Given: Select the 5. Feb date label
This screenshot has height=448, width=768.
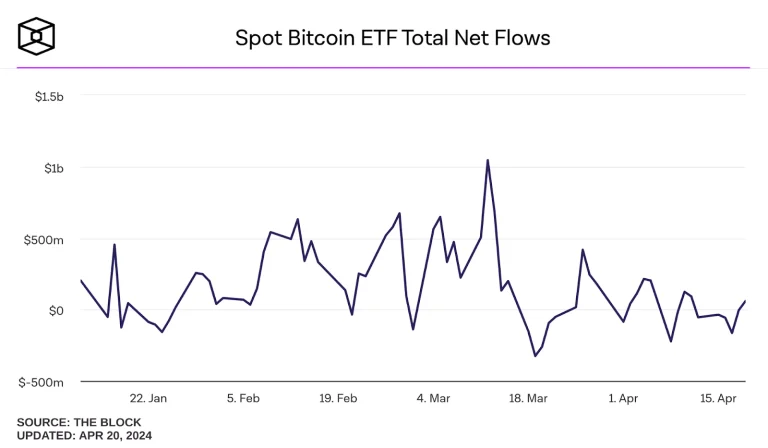Looking at the screenshot, I should coord(245,398).
